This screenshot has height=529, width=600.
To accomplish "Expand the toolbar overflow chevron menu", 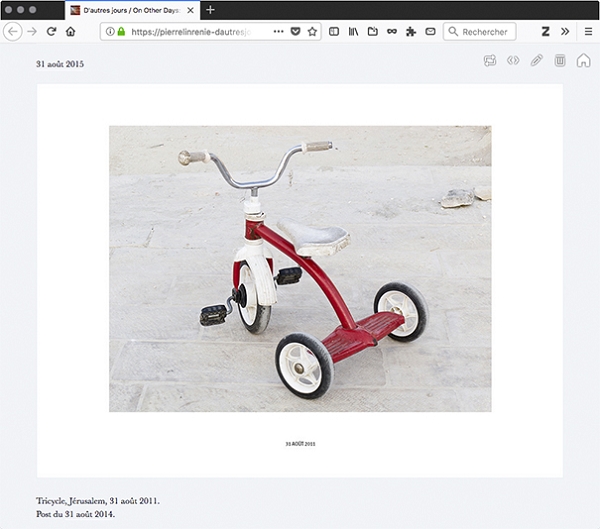I will pos(565,32).
